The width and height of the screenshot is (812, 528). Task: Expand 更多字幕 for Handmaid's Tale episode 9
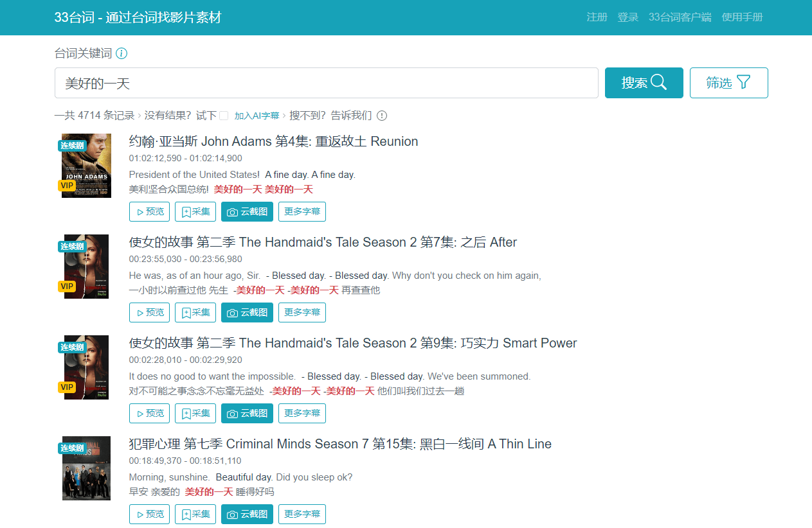tap(302, 413)
